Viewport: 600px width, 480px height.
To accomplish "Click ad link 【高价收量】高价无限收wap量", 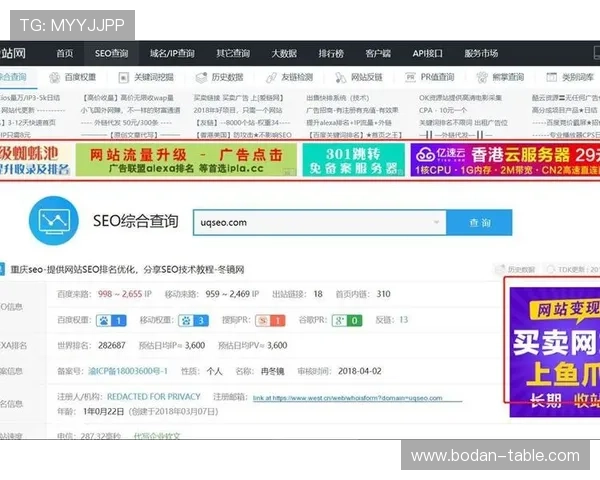I will (x=128, y=98).
